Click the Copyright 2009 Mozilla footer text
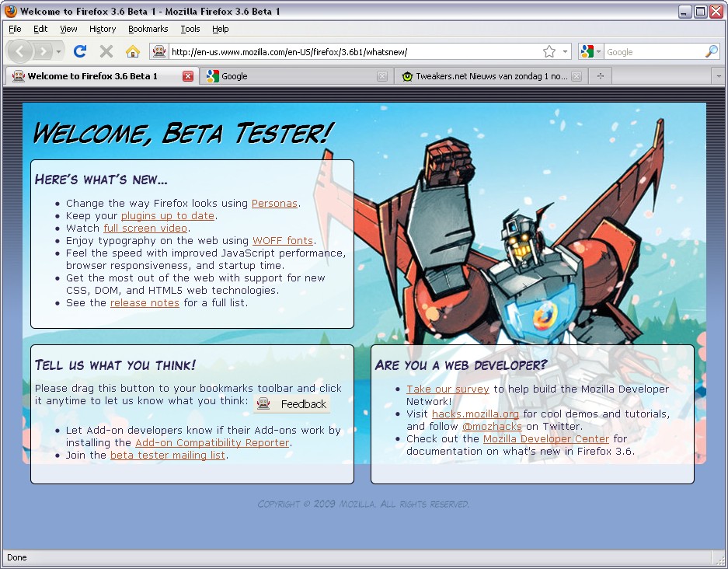The height and width of the screenshot is (569, 728). pos(364,504)
